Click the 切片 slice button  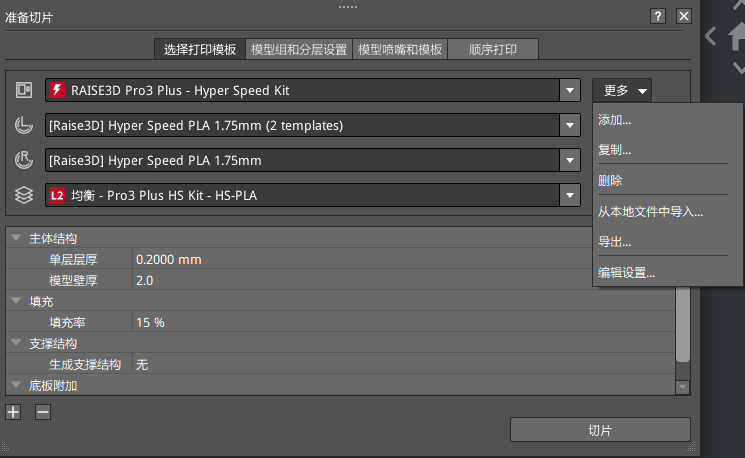[x=600, y=430]
